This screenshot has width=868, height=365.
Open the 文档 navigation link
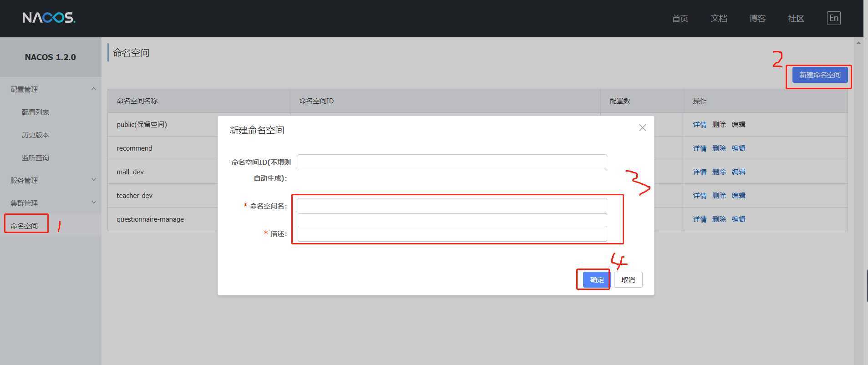pyautogui.click(x=719, y=18)
